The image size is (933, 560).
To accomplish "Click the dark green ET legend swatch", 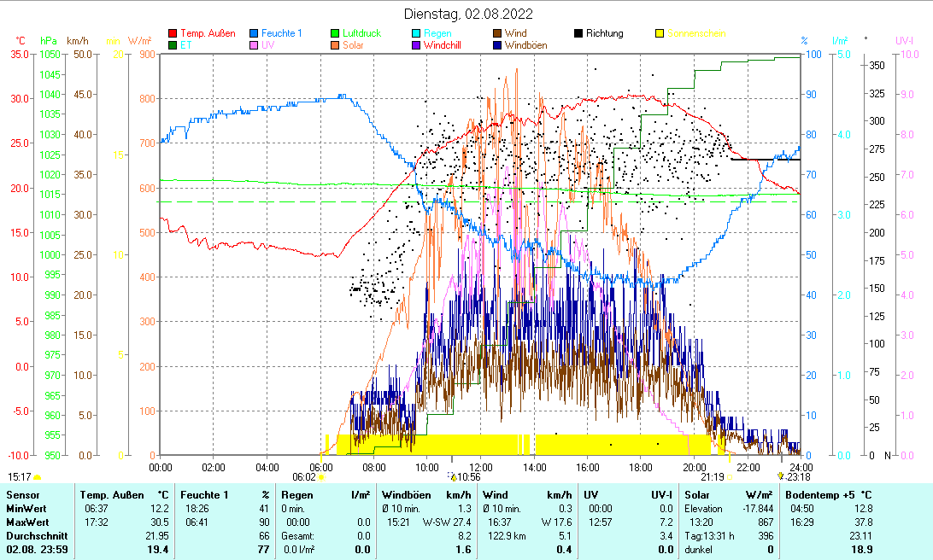I will [x=173, y=45].
